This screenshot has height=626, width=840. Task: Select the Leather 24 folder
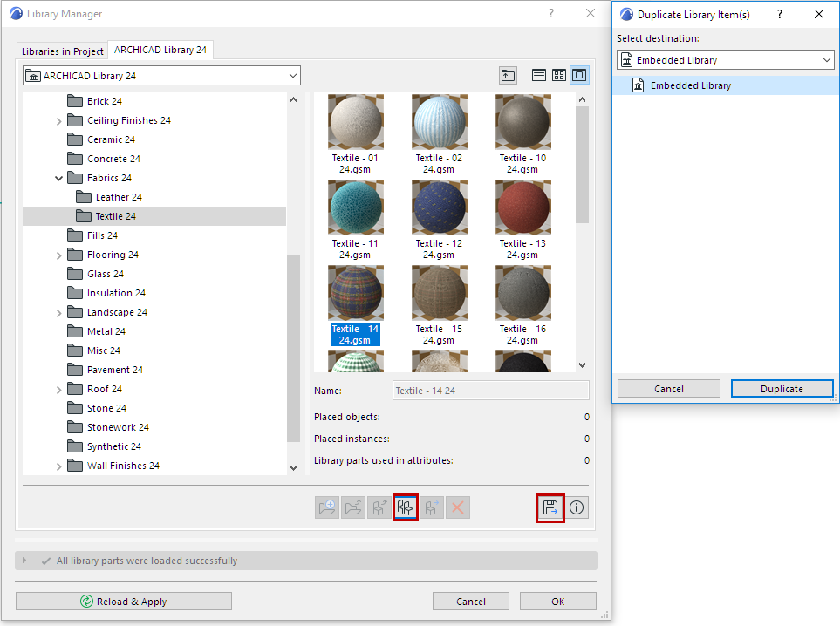109,197
